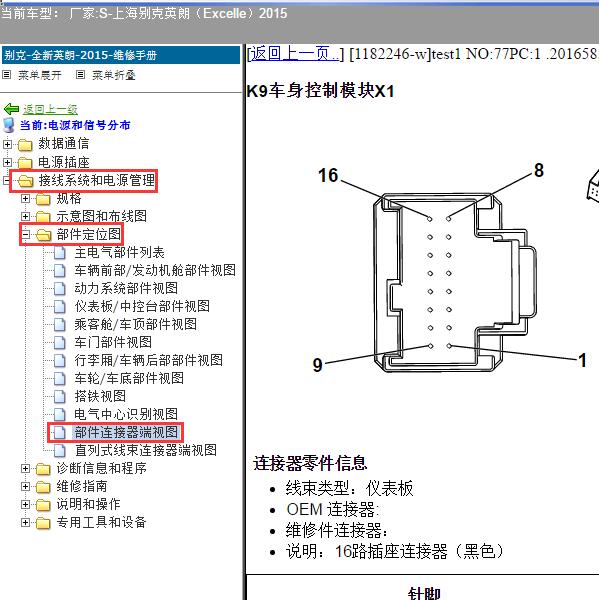This screenshot has width=599, height=600.
Task: Click the document icon for 电气中心识别视图
Action: pyautogui.click(x=60, y=414)
